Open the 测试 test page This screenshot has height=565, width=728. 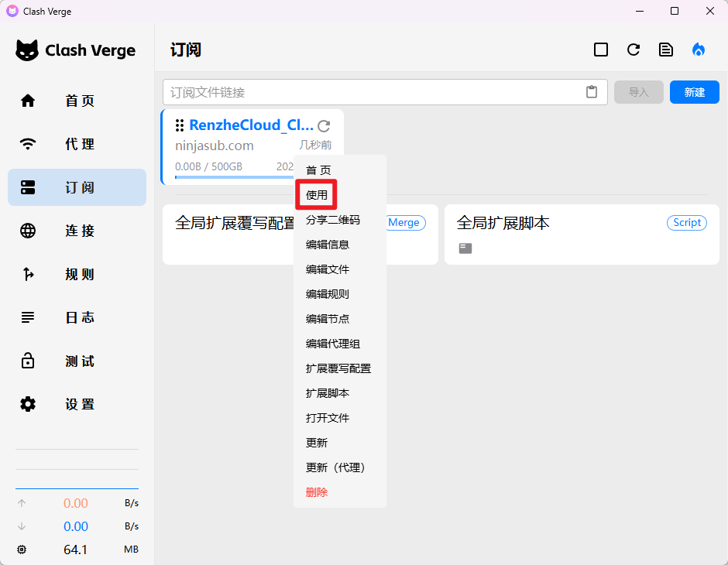coord(77,361)
